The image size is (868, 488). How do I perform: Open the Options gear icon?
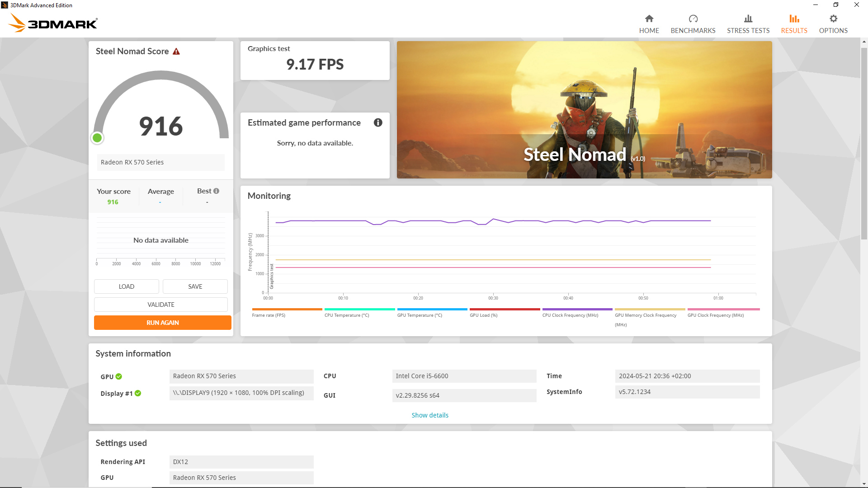pos(833,19)
